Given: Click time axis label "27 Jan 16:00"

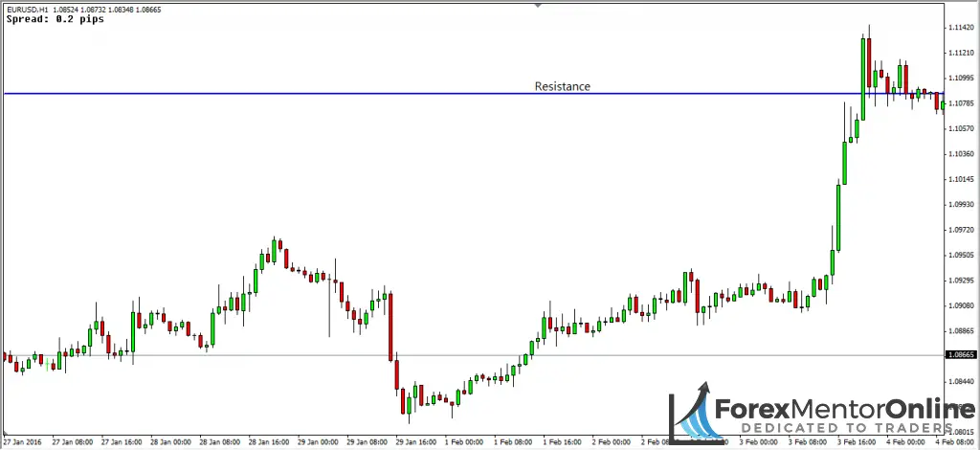Looking at the screenshot, I should point(122,442).
